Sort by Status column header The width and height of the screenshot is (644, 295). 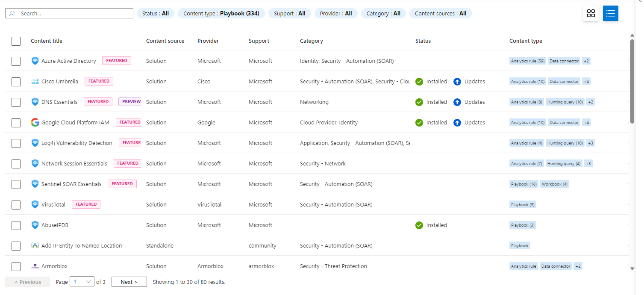(x=423, y=41)
